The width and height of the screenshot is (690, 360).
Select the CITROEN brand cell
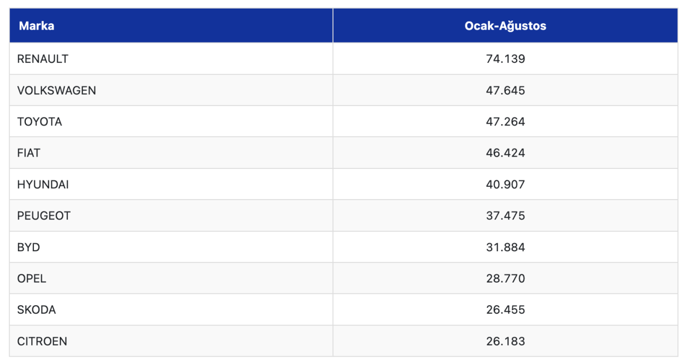171,342
